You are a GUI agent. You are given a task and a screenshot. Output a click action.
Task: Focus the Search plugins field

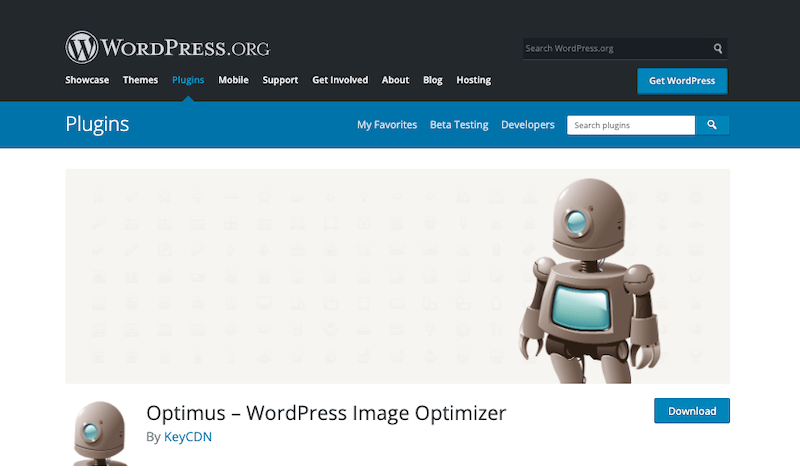coord(631,125)
